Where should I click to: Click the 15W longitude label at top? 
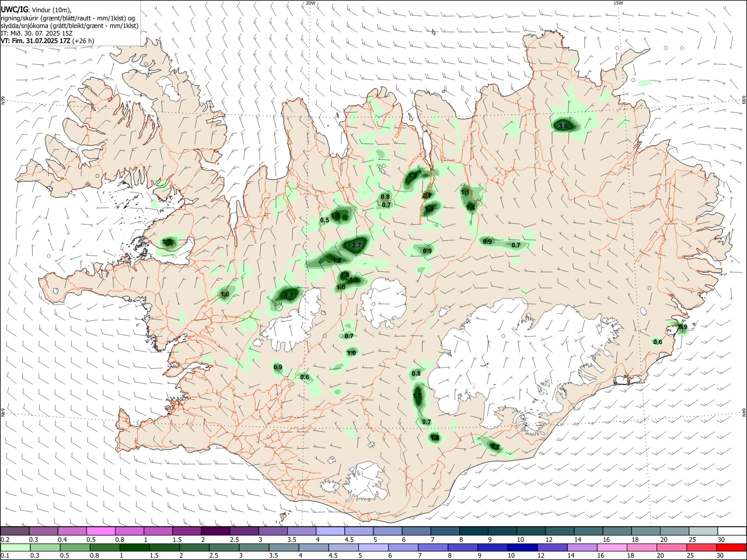[x=619, y=3]
